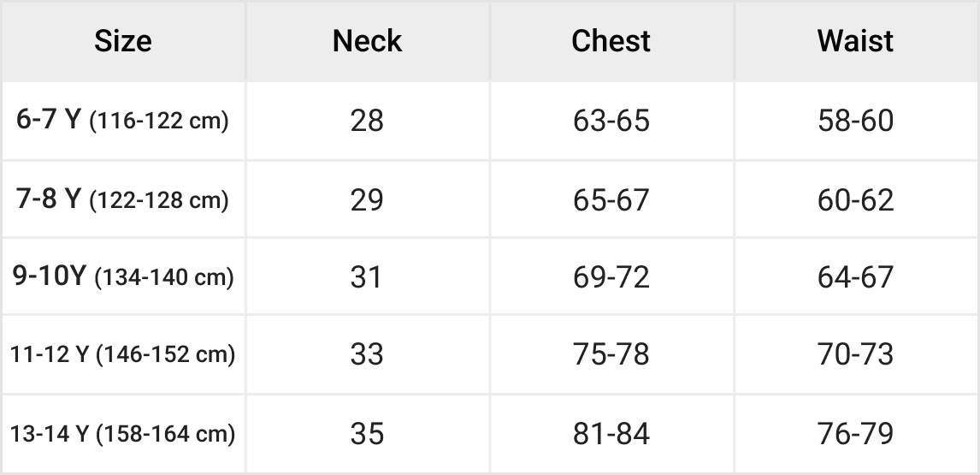
Task: Select the 9-10Y size row label
Action: (123, 277)
